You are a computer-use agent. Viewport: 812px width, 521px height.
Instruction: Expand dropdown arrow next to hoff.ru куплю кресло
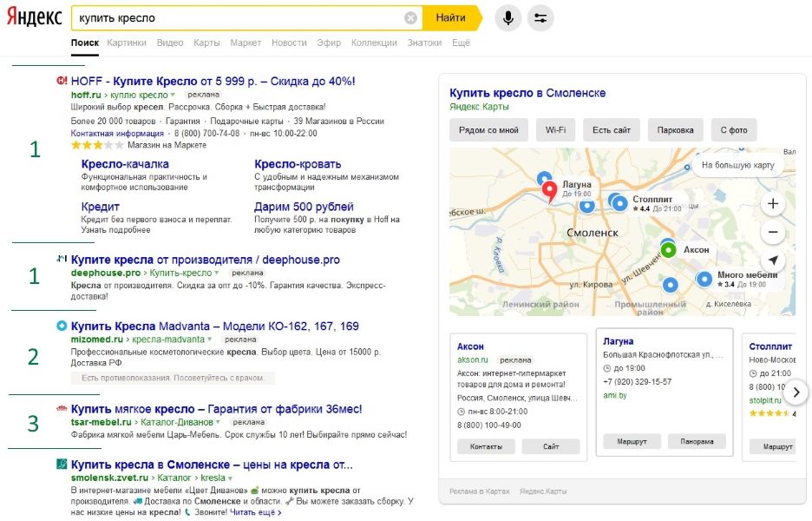pos(173,95)
